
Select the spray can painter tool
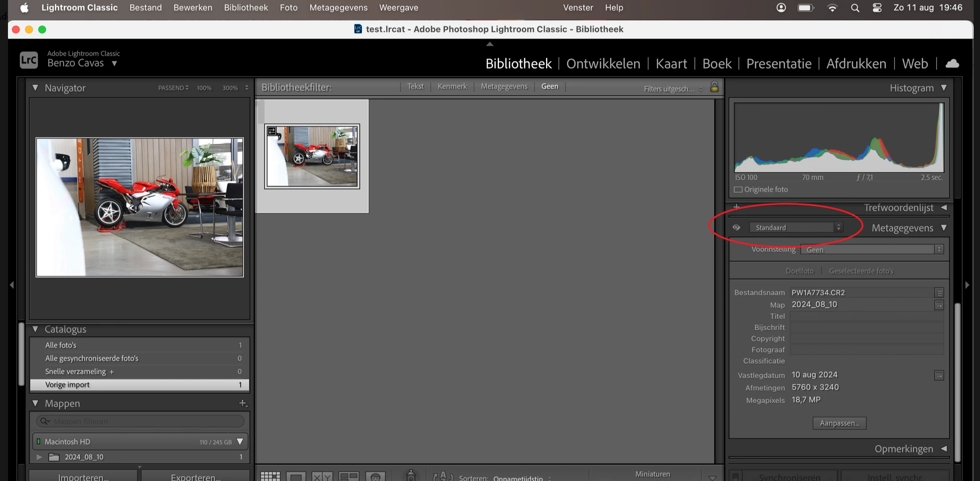coord(411,475)
